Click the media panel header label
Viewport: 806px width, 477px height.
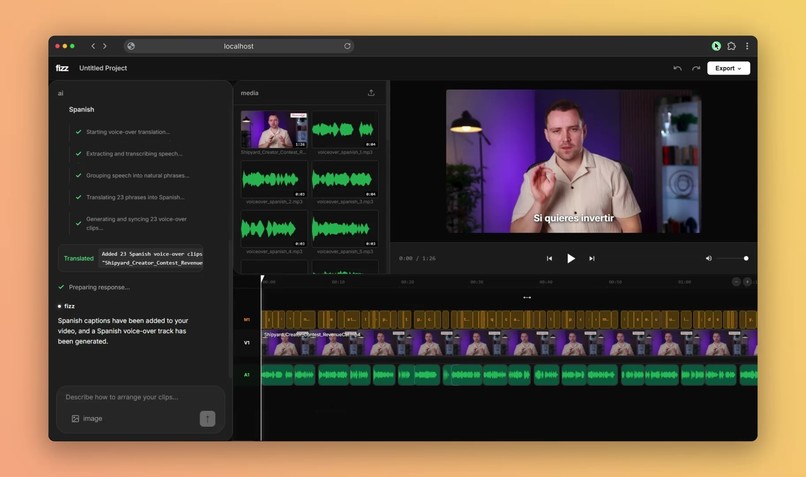pos(249,93)
